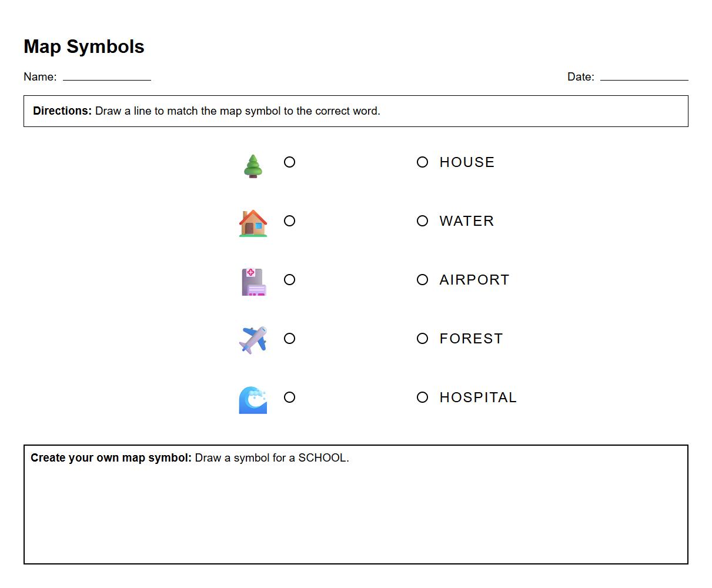The width and height of the screenshot is (712, 588).
Task: Click the word FOREST
Action: click(x=471, y=339)
